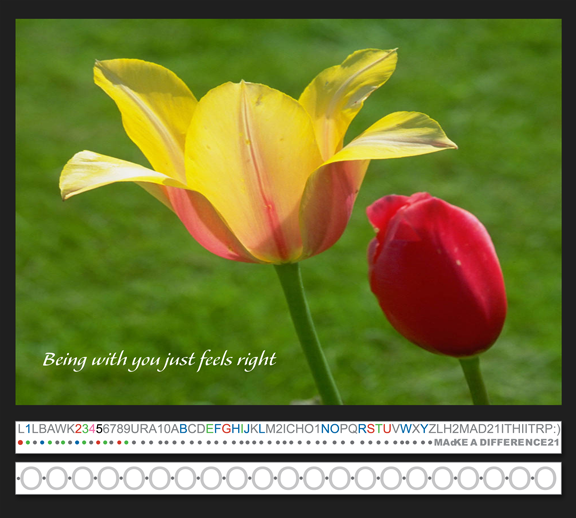This screenshot has width=576, height=518.
Task: Click the MAdKE A DIFFERENCE21 text
Action: point(496,442)
